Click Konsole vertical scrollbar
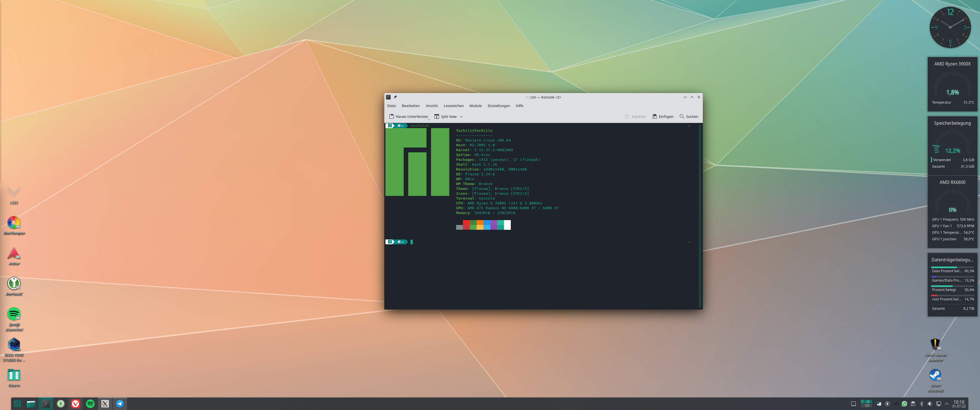The image size is (980, 410). point(700,216)
